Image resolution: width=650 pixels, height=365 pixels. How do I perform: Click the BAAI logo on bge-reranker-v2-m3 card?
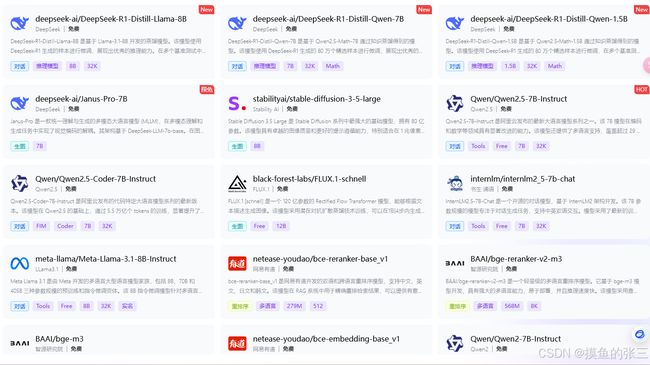pyautogui.click(x=455, y=263)
